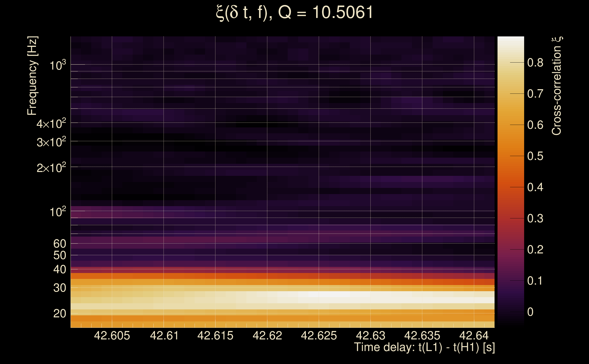Click the 2×10² frequency tick label
589x364 pixels.
[x=51, y=168]
